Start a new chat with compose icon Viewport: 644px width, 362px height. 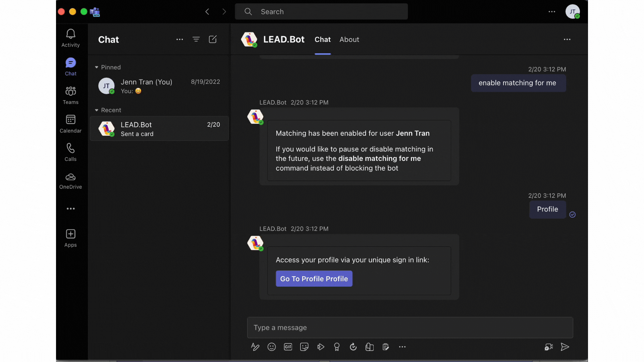click(213, 40)
